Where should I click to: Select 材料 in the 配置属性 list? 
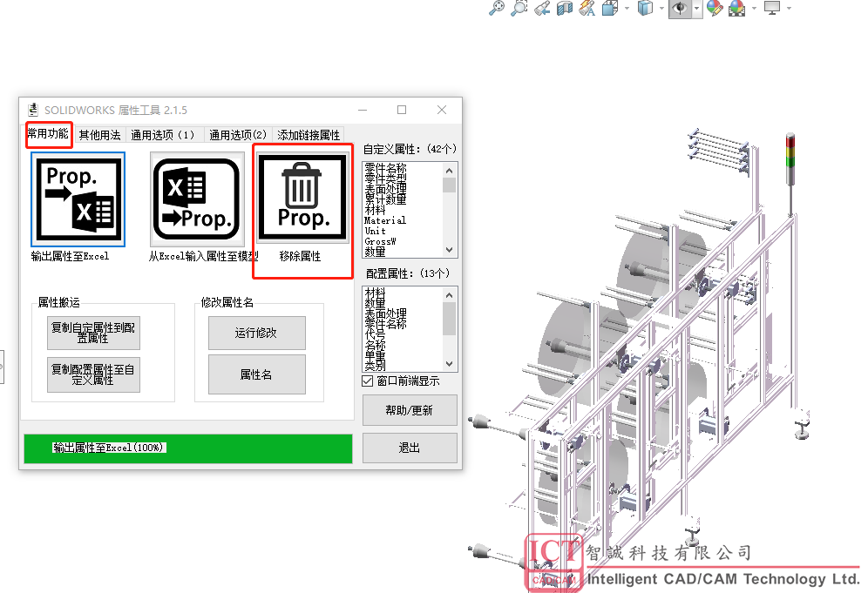tap(375, 292)
